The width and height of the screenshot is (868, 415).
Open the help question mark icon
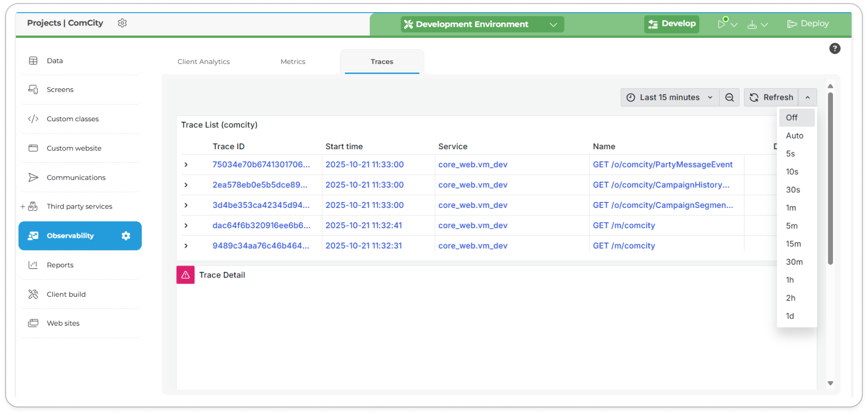(x=834, y=49)
